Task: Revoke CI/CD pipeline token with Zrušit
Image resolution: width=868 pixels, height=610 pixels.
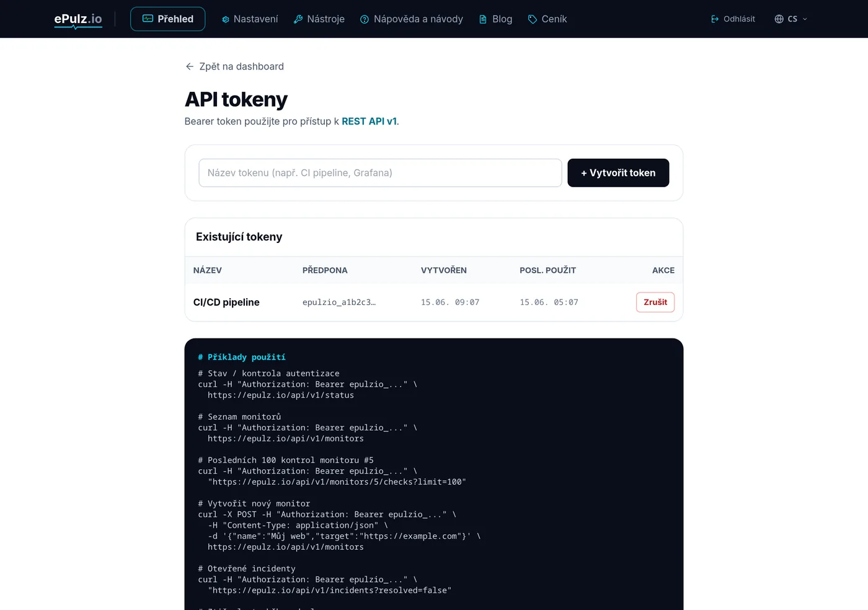Action: coord(655,303)
